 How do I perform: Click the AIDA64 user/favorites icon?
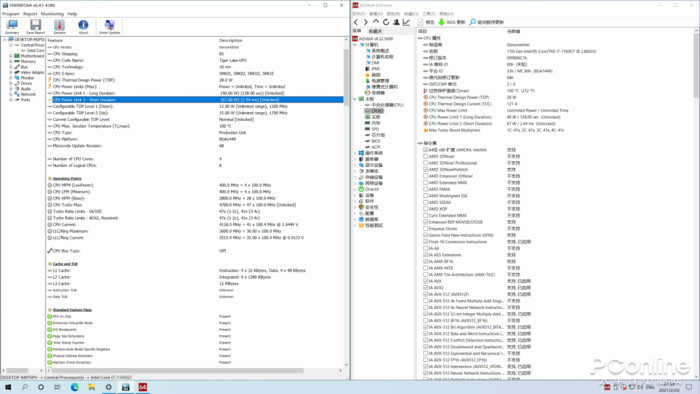396,22
